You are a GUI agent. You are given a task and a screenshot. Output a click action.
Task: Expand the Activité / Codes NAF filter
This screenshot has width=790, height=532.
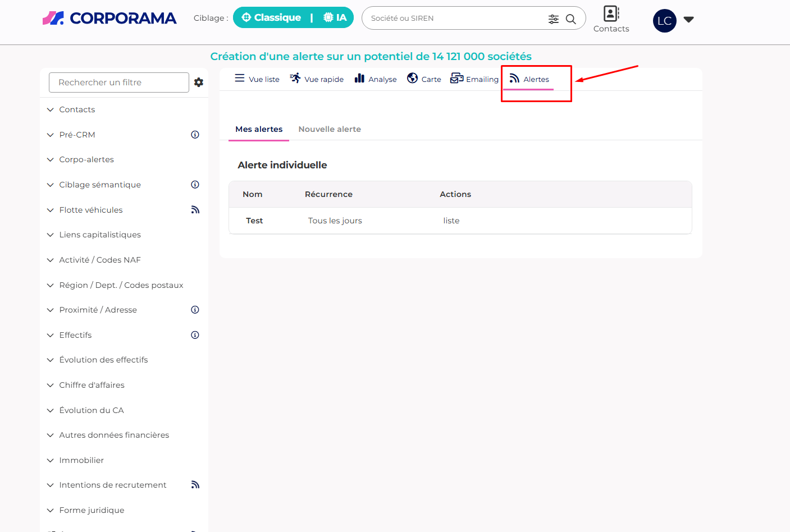(x=100, y=260)
